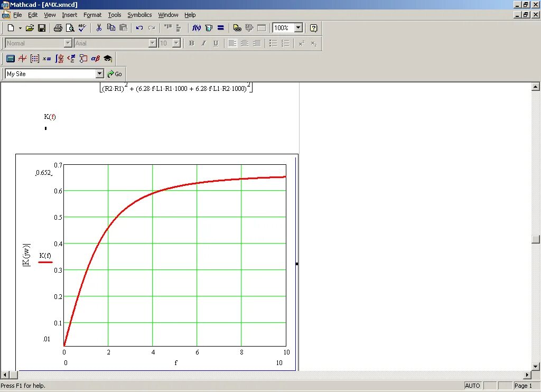Image resolution: width=541 pixels, height=392 pixels.
Task: Open the font size dropdown
Action: [x=176, y=43]
